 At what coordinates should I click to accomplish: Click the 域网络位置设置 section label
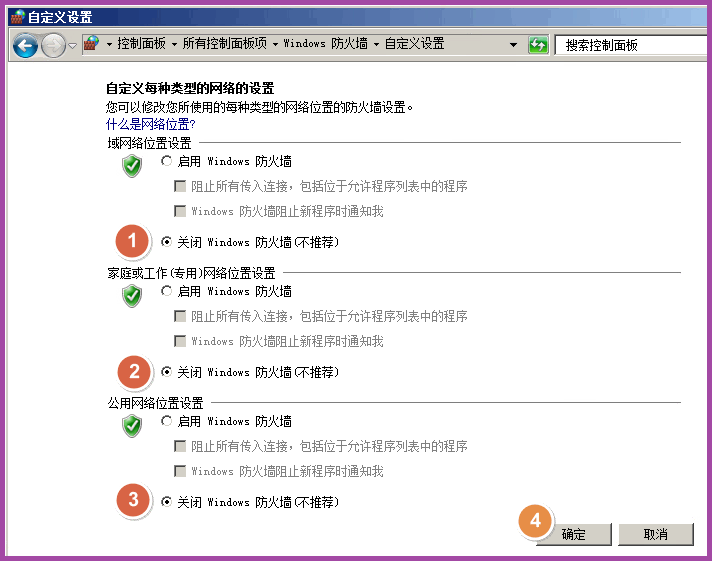click(149, 143)
